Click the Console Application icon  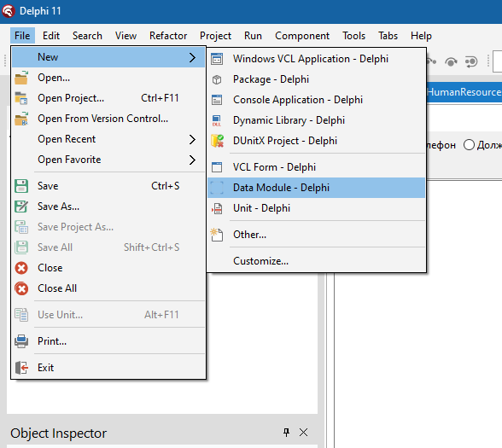pyautogui.click(x=217, y=100)
